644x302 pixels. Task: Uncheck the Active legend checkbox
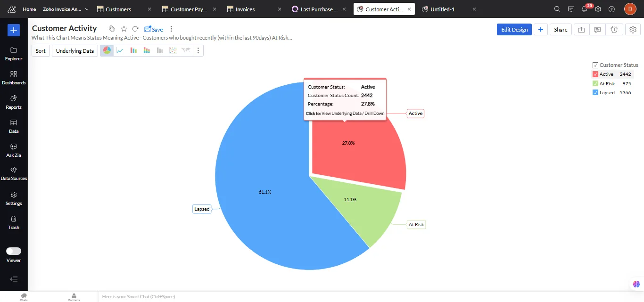595,74
